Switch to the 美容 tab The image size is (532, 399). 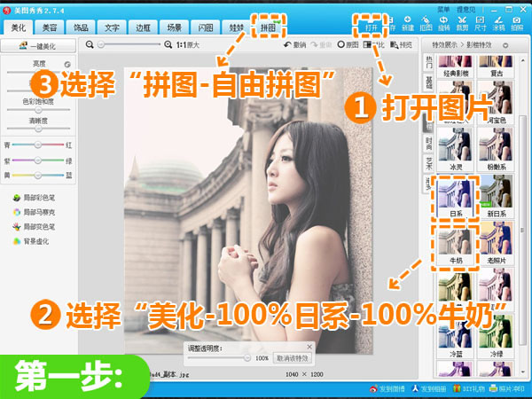pyautogui.click(x=50, y=27)
